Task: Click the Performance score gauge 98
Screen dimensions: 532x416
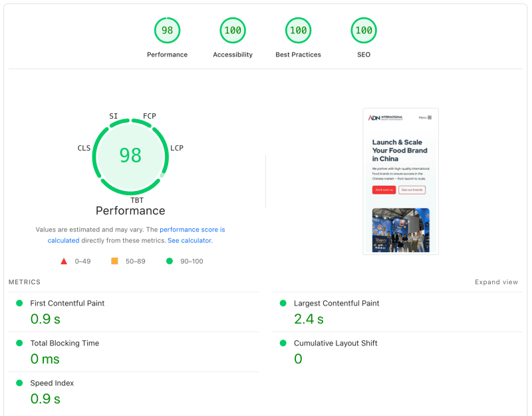Action: (167, 31)
